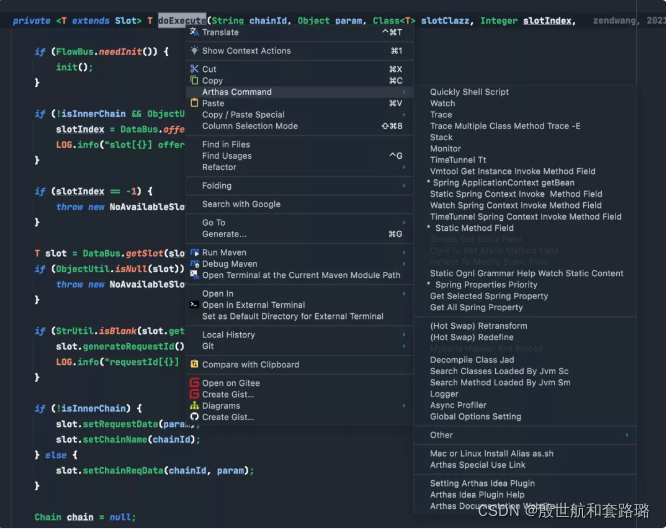Click the Run Maven icon
Image resolution: width=666 pixels, height=529 pixels.
(194, 252)
